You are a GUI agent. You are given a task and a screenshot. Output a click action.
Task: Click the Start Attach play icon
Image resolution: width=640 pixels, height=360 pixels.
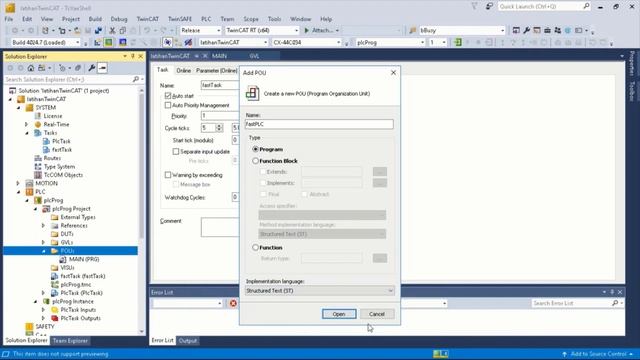(307, 31)
